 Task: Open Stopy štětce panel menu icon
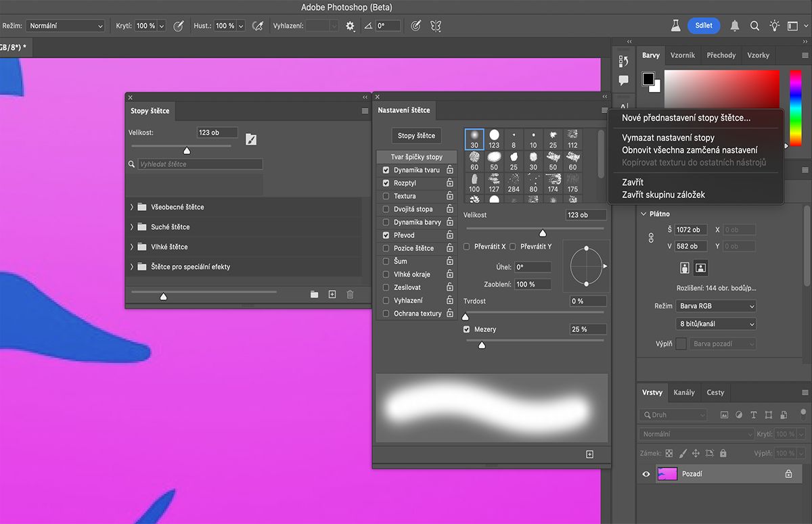(x=365, y=111)
